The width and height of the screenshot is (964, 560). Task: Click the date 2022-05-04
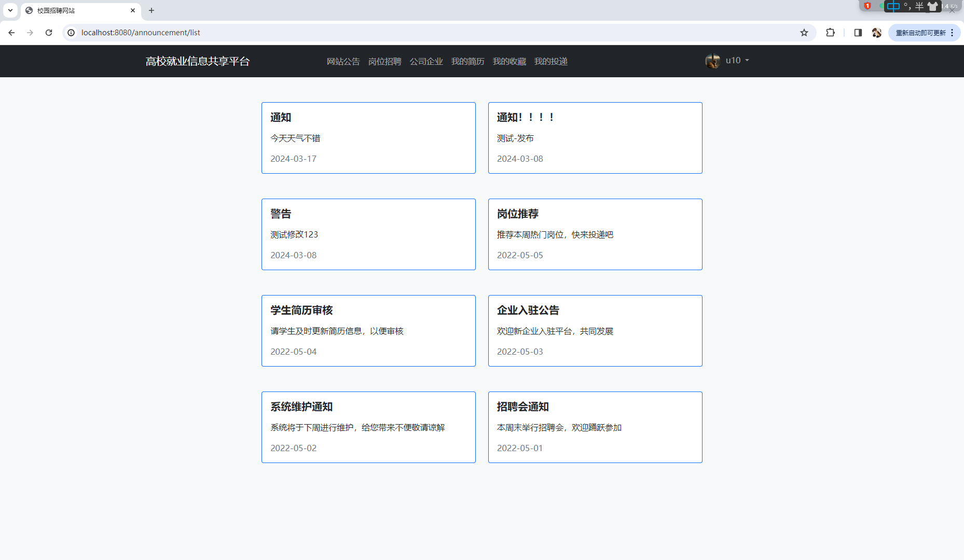click(x=293, y=352)
